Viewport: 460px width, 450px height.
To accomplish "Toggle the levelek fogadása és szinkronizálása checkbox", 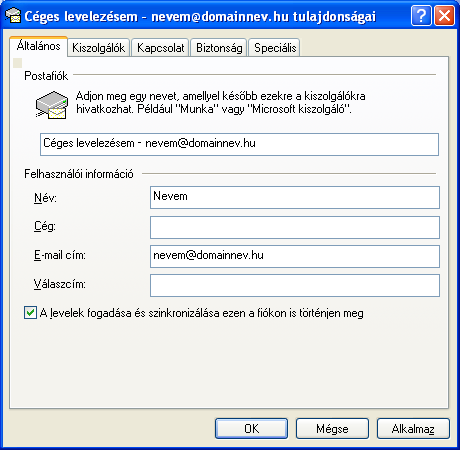I will [x=30, y=313].
